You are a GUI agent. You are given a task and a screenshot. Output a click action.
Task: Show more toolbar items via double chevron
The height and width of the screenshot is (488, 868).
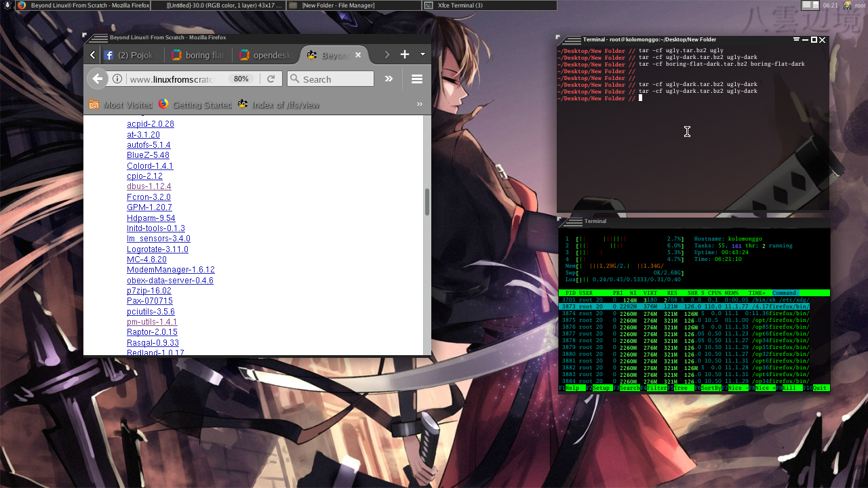[x=389, y=79]
